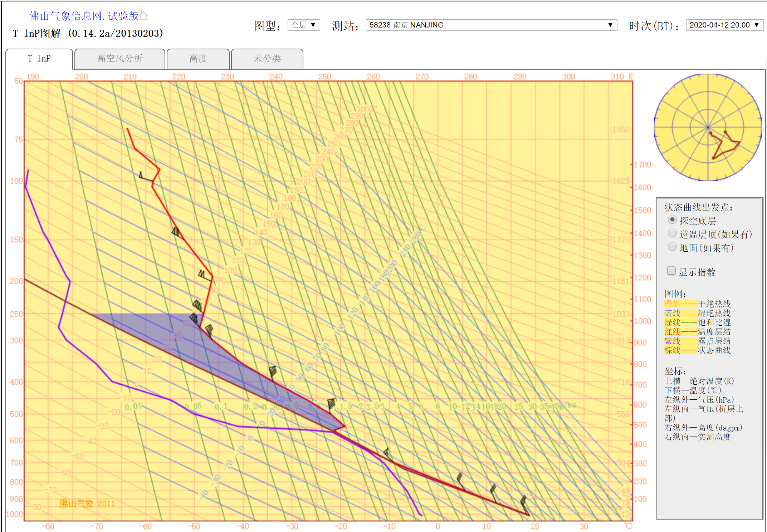Select 地面(如果有) radio option
Image resolution: width=767 pixels, height=532 pixels.
coord(672,247)
